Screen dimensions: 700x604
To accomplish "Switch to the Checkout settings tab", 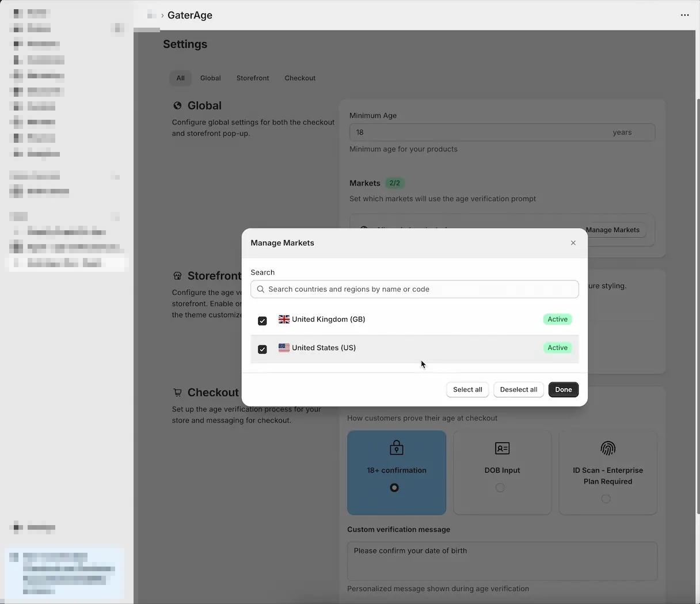I will [300, 78].
